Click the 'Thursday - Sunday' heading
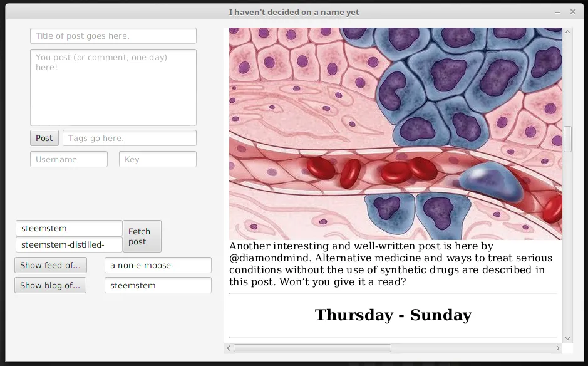Viewport: 588px width, 366px height. point(393,315)
